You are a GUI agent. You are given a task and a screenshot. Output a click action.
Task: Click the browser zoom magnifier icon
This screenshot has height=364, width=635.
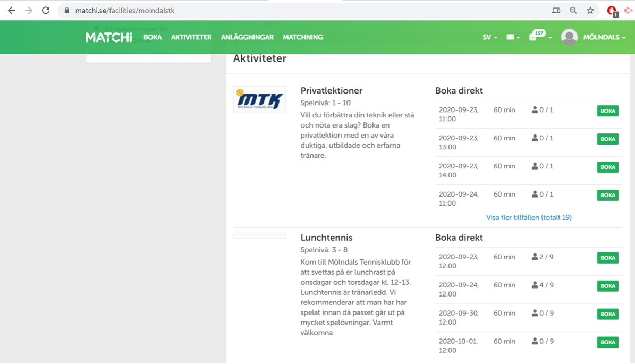point(573,10)
